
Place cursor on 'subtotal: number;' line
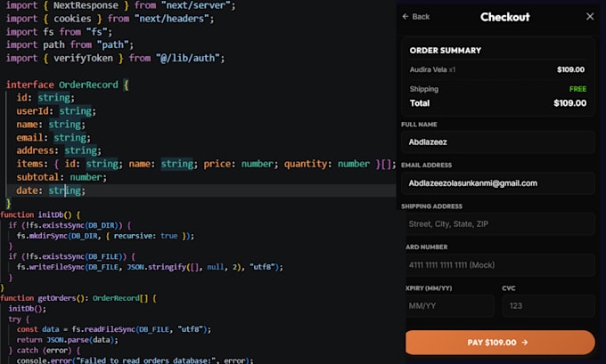pyautogui.click(x=61, y=177)
